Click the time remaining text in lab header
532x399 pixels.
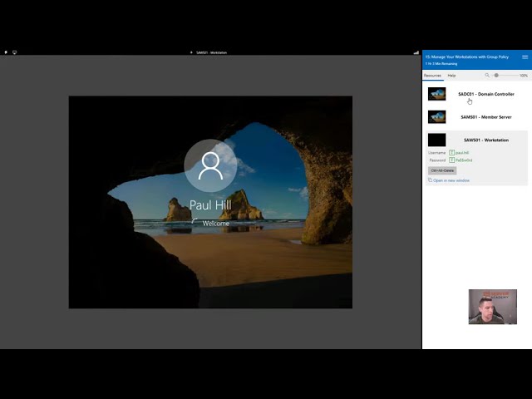[441, 64]
